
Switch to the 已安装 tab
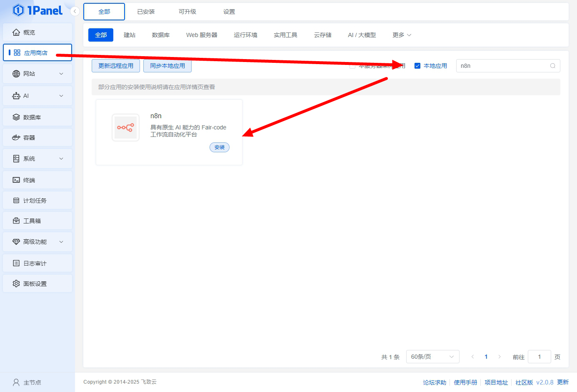click(x=146, y=12)
